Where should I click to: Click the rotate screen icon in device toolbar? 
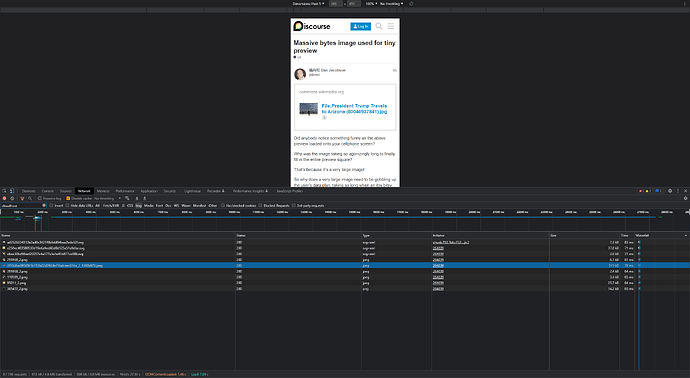pos(411,4)
